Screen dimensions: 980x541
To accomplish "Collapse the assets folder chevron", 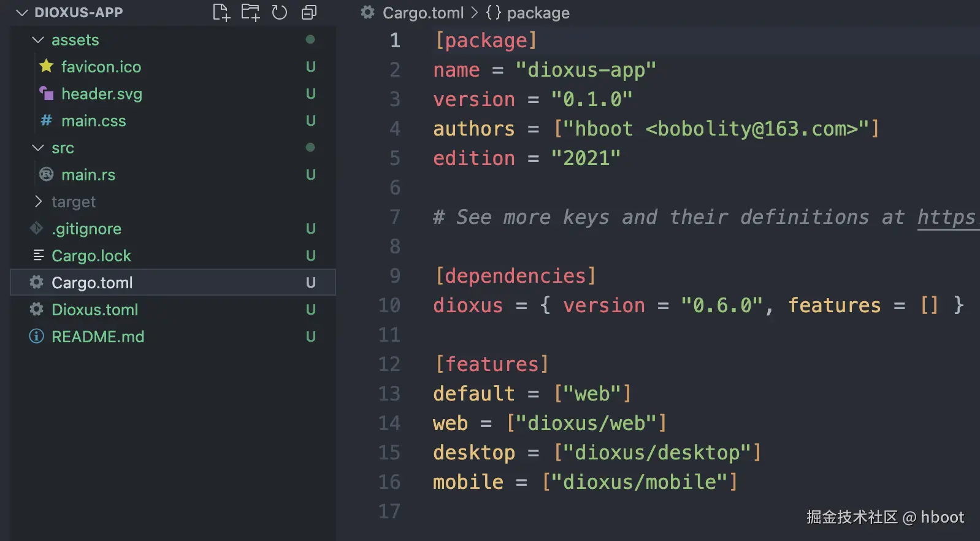I will pos(38,40).
